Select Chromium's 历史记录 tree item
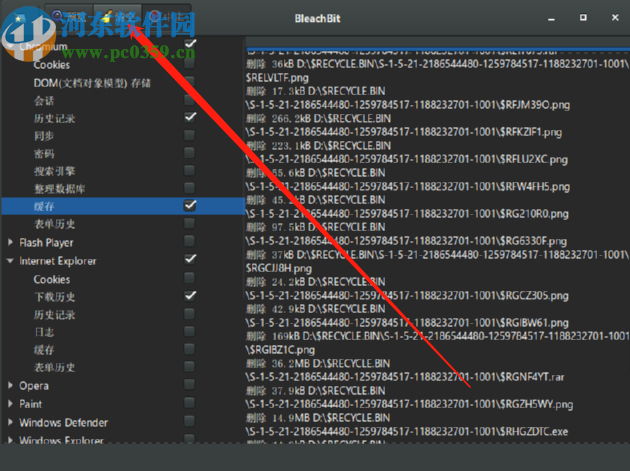Image resolution: width=630 pixels, height=471 pixels. (54, 118)
